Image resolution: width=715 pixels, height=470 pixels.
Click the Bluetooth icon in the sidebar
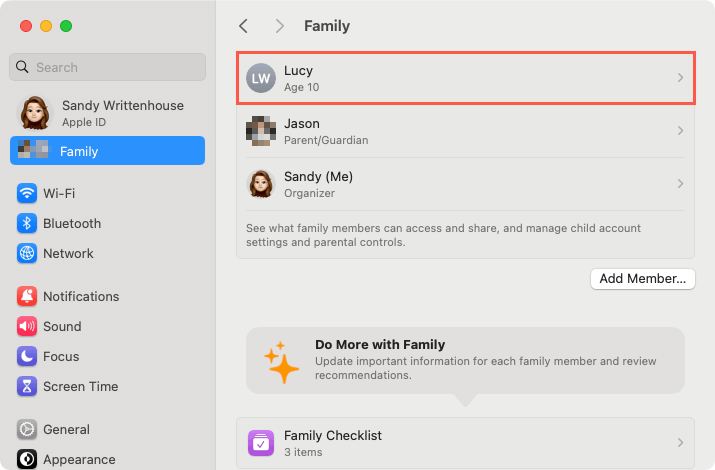coord(27,223)
